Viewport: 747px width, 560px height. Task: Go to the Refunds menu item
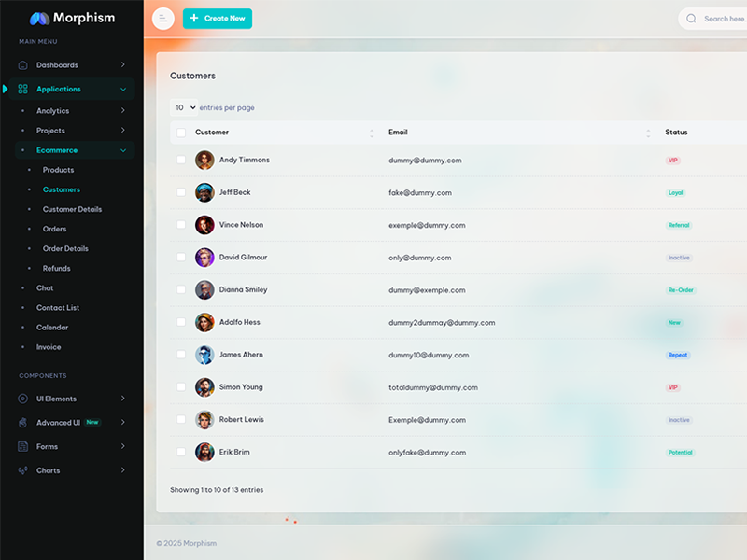[x=56, y=269]
